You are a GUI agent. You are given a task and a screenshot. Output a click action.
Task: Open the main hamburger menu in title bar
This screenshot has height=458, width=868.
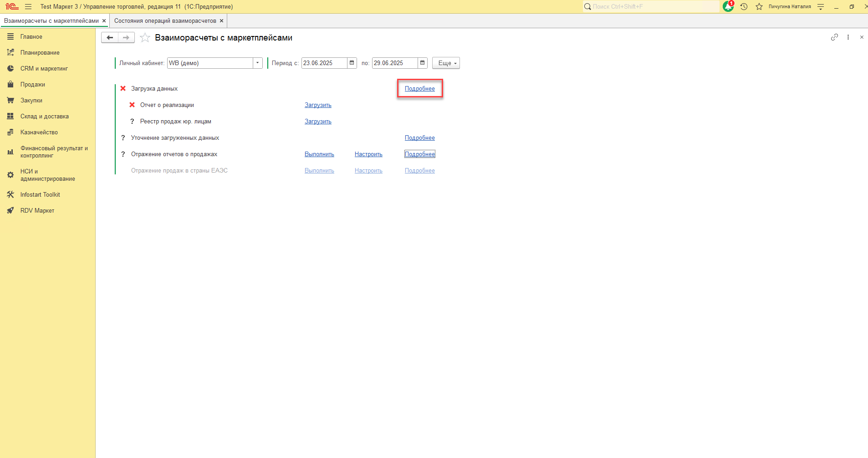[x=28, y=6]
